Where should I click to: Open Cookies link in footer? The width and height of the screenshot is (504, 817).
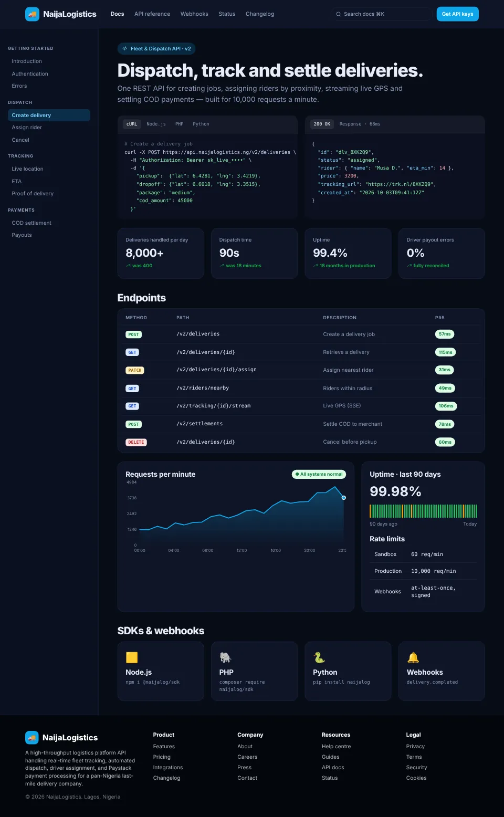(x=416, y=778)
